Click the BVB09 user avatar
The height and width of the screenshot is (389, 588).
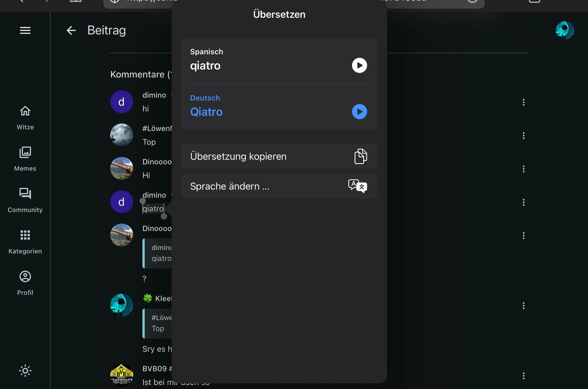tap(122, 375)
